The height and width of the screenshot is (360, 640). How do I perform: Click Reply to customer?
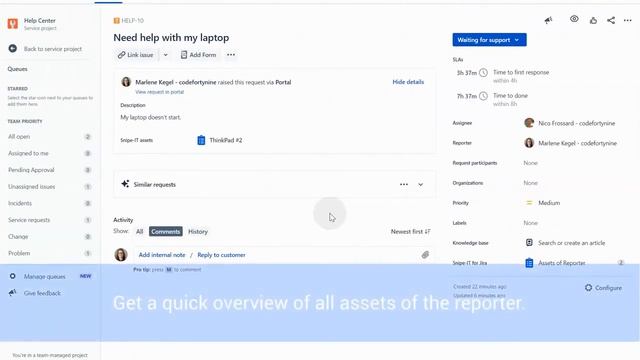coord(221,255)
